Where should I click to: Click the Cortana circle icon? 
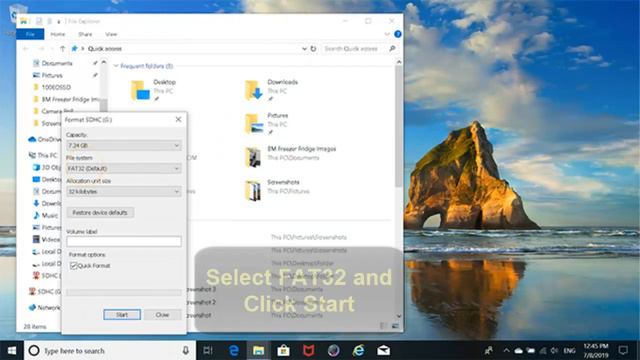34,351
